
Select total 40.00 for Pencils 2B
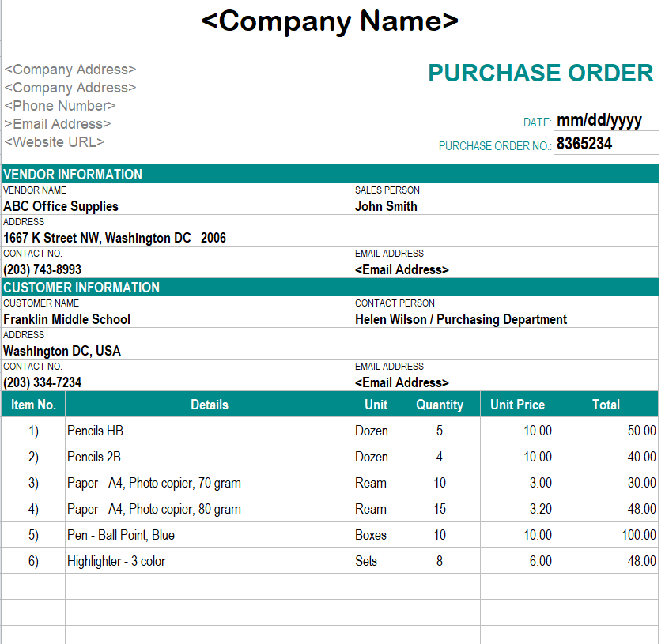pos(606,457)
